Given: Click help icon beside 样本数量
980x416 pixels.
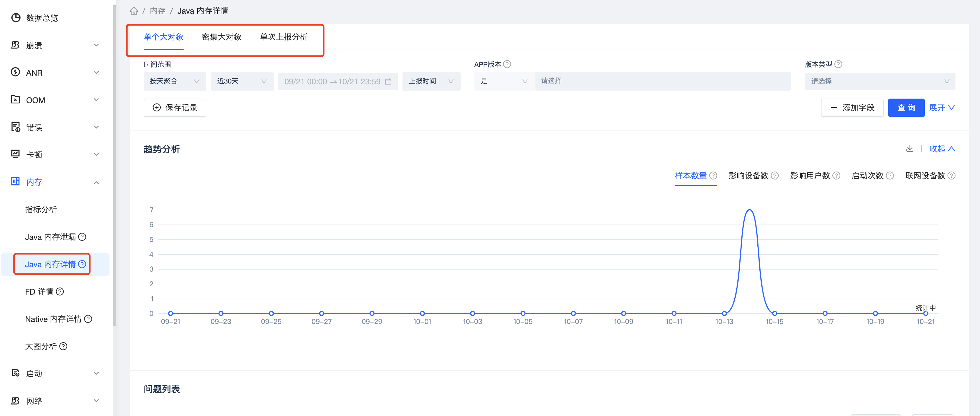Looking at the screenshot, I should [713, 176].
